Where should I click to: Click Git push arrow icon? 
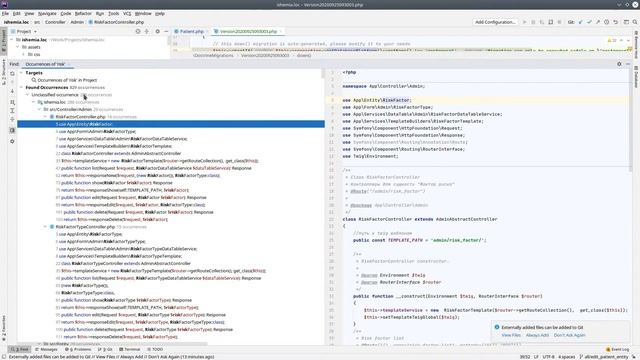[598, 22]
